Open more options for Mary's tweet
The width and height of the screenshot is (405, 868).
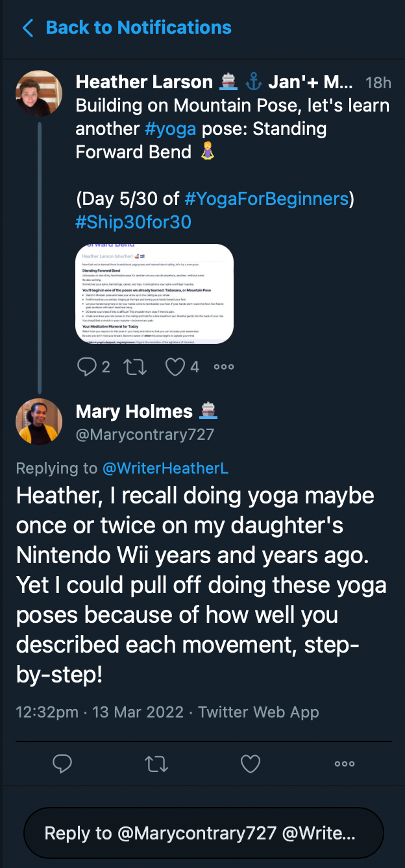click(x=344, y=764)
